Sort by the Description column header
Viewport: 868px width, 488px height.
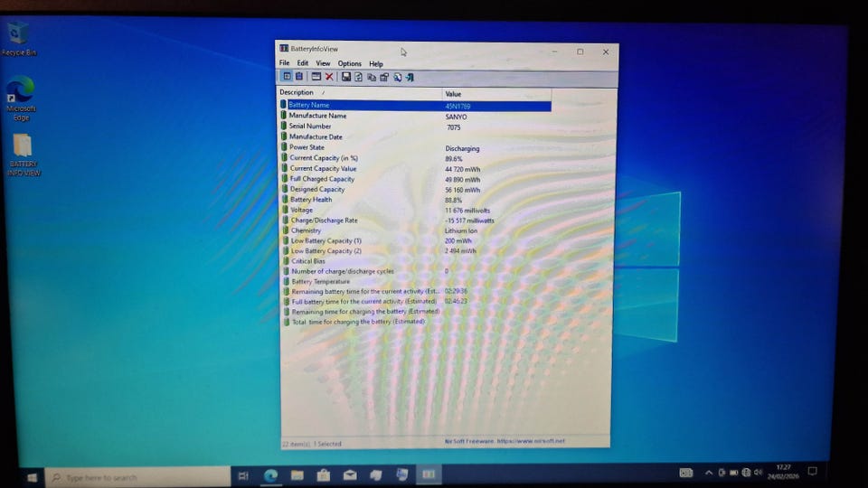(359, 92)
